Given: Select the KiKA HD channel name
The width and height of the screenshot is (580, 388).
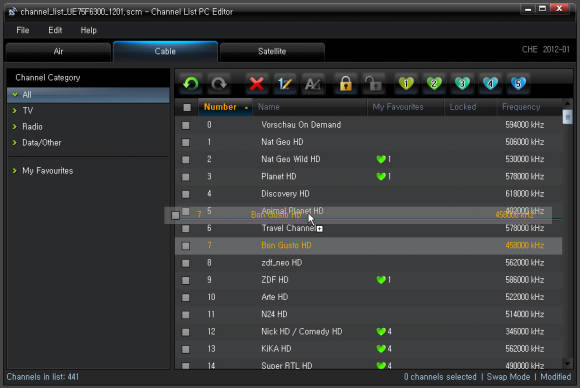Looking at the screenshot, I should click(x=276, y=349).
